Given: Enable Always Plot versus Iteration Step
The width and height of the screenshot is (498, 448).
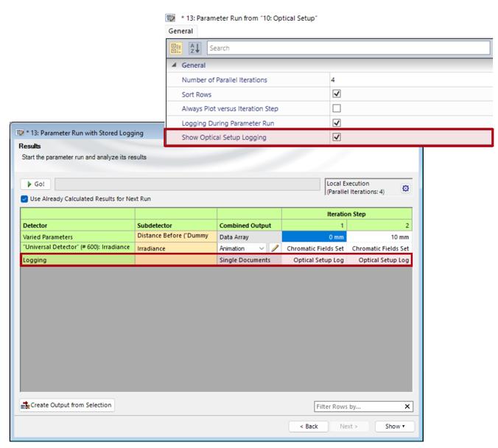Looking at the screenshot, I should 337,108.
